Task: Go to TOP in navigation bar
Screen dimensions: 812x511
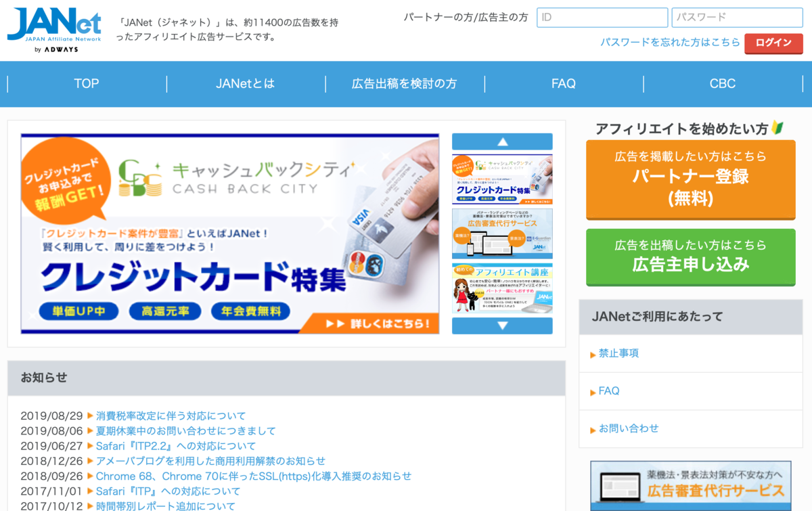Action: (87, 84)
